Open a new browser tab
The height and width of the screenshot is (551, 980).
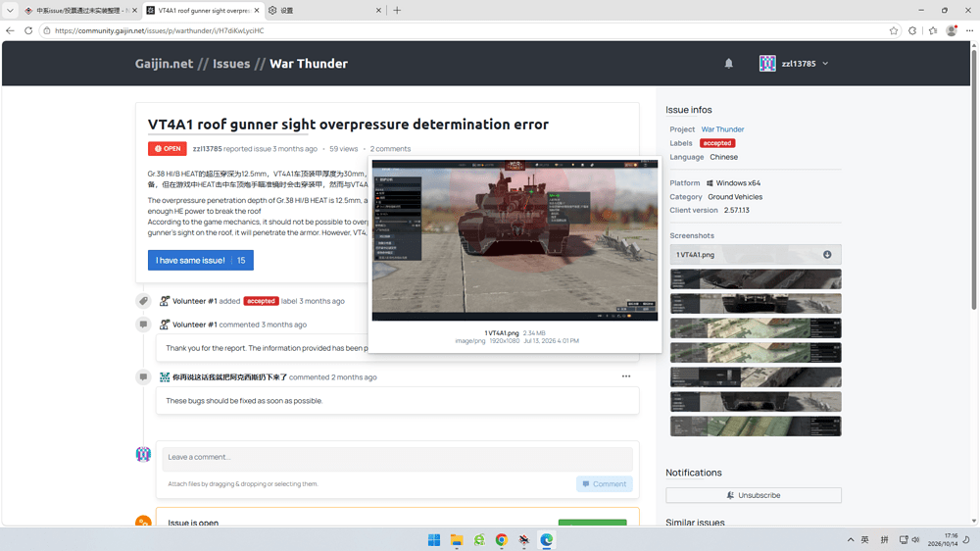coord(397,11)
